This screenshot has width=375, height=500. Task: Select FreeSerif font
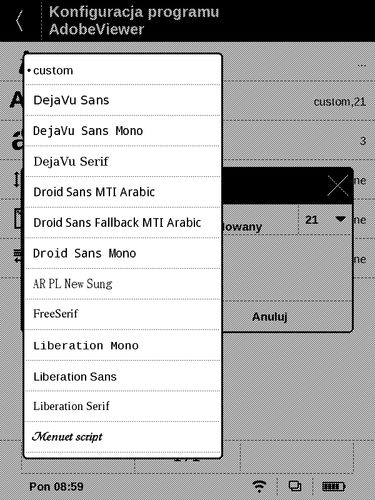click(123, 314)
